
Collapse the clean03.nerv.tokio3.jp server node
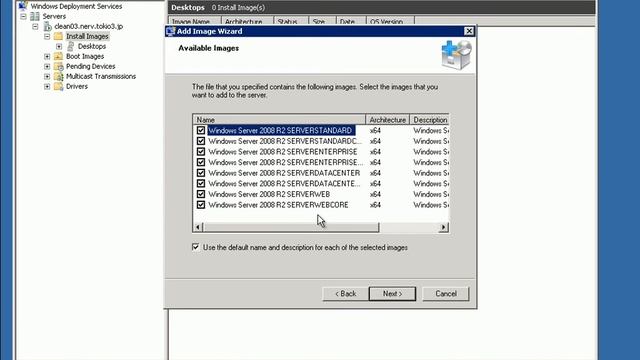[36, 27]
